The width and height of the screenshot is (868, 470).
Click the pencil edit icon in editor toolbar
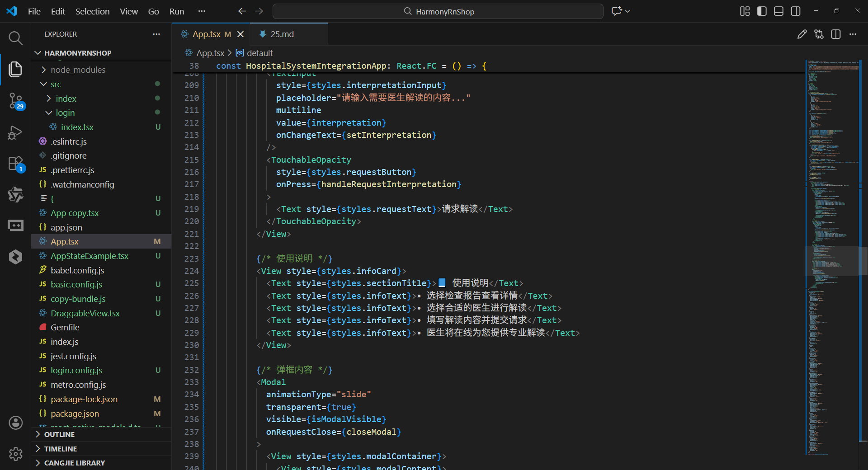click(x=802, y=34)
